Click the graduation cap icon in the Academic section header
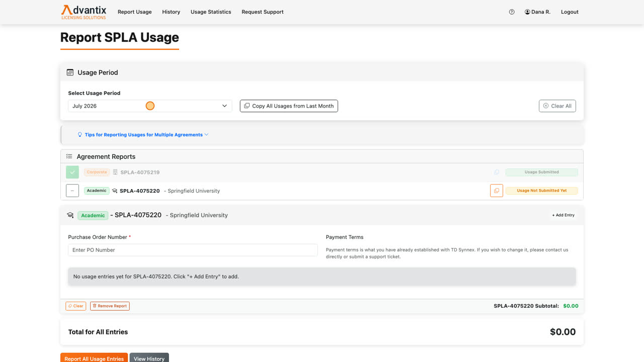Screen dimensions: 644x362 tap(70, 215)
